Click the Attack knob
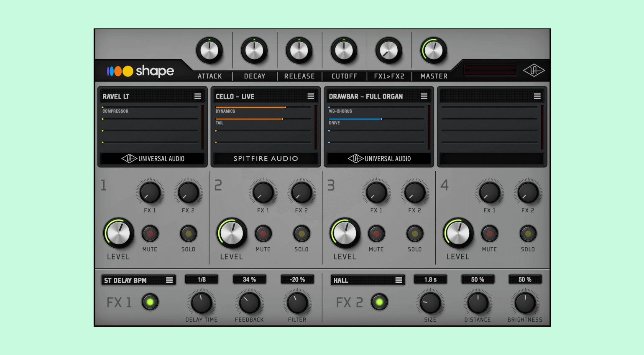 210,51
